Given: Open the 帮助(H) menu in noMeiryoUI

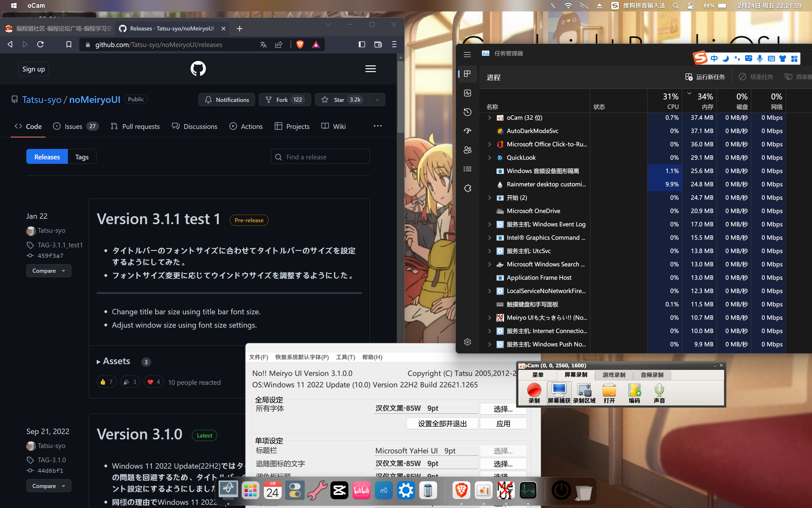Looking at the screenshot, I should coord(372,357).
